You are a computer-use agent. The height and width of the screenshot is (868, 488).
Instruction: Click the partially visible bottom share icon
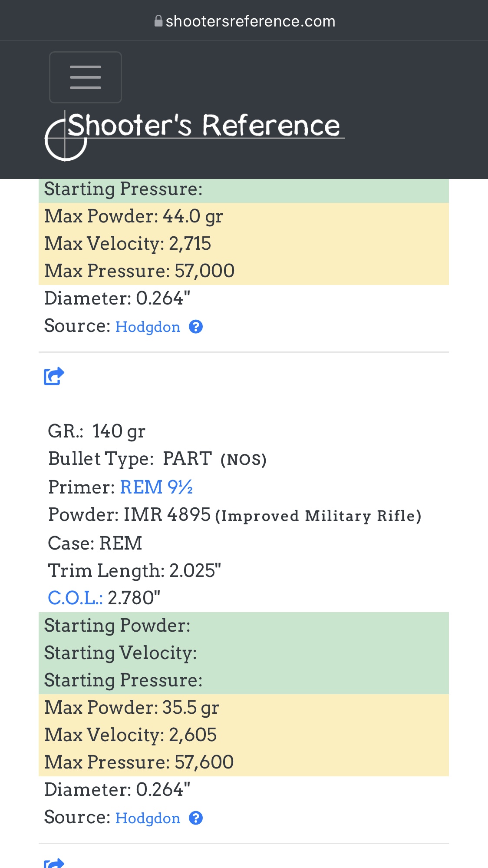[x=54, y=864]
